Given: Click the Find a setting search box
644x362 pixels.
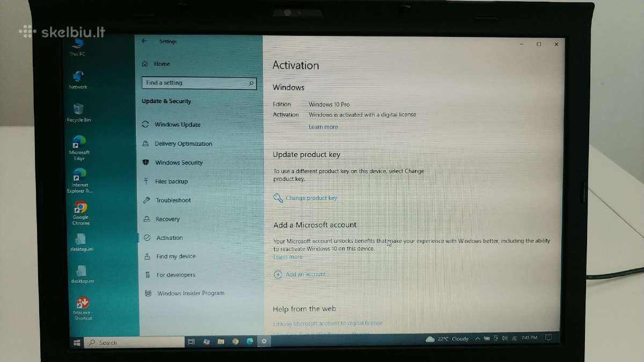Looking at the screenshot, I should pos(199,83).
